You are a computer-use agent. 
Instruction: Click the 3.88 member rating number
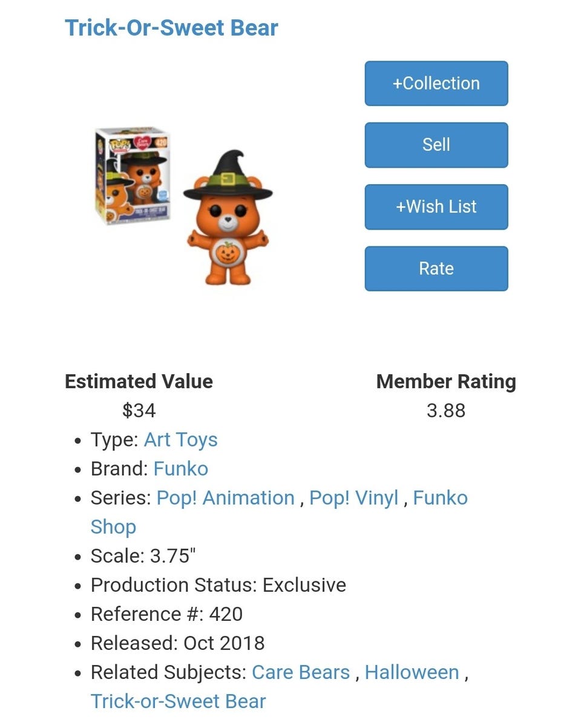tap(445, 411)
